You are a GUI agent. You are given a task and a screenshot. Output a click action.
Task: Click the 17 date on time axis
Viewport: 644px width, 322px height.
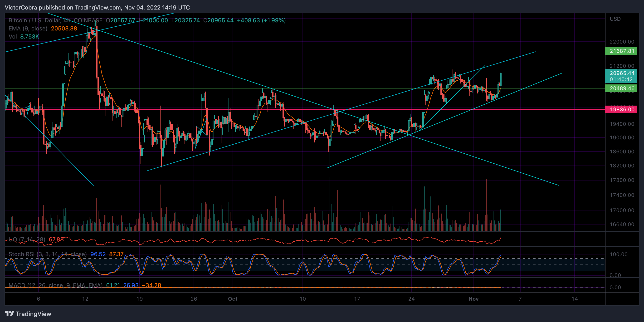click(x=357, y=299)
